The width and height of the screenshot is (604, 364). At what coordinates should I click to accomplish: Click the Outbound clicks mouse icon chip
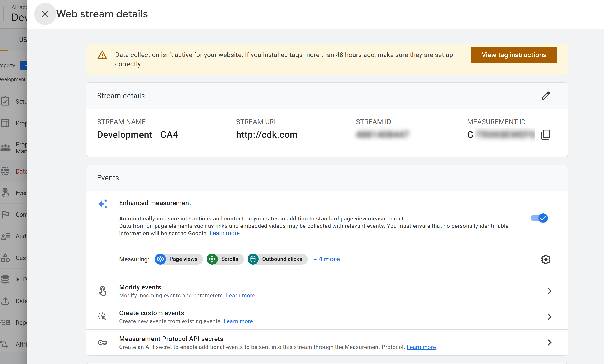coord(253,259)
